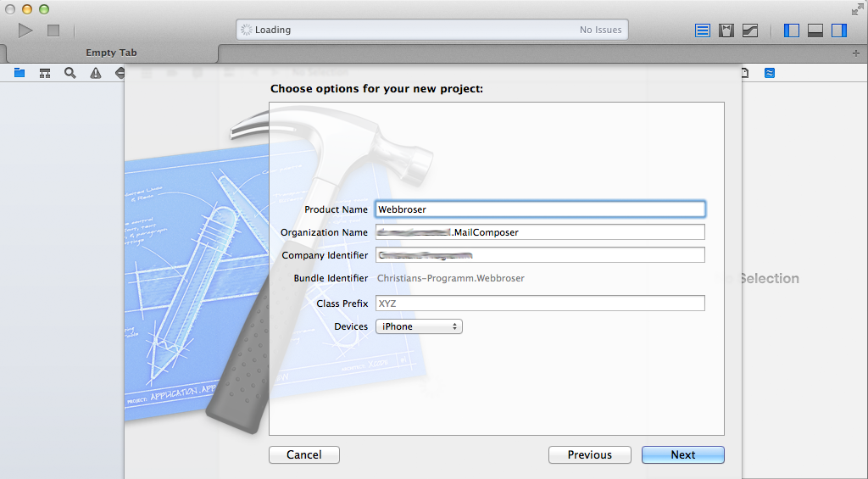Open the Project navigator folder icon
Image resolution: width=868 pixels, height=479 pixels.
[x=19, y=73]
